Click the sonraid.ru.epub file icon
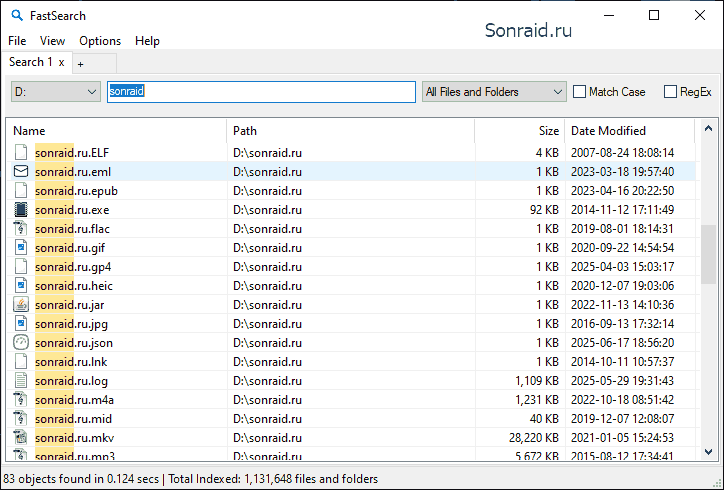The height and width of the screenshot is (490, 724). 21,190
